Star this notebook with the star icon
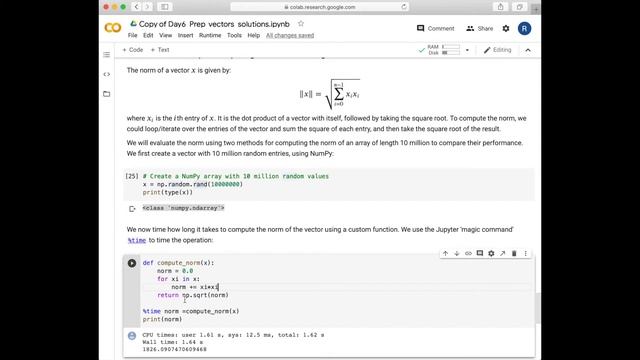The height and width of the screenshot is (360, 640). click(x=301, y=24)
